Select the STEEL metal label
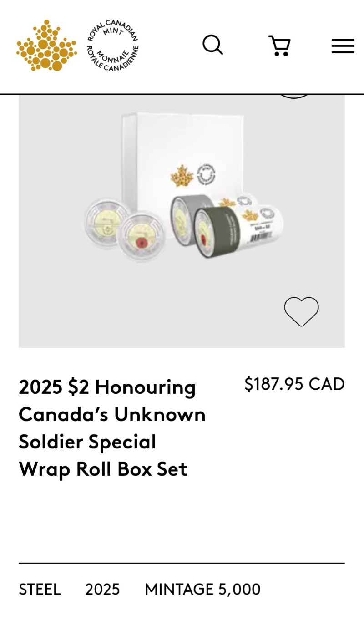The height and width of the screenshot is (626, 364). pyautogui.click(x=40, y=590)
